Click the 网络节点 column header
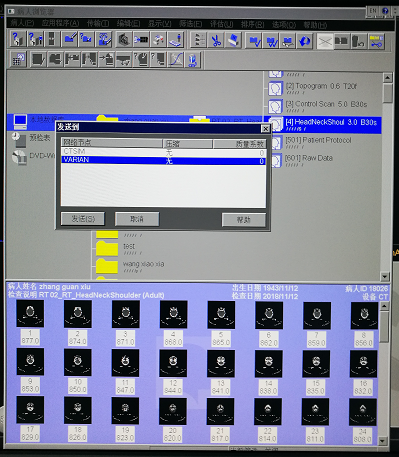 (112, 143)
